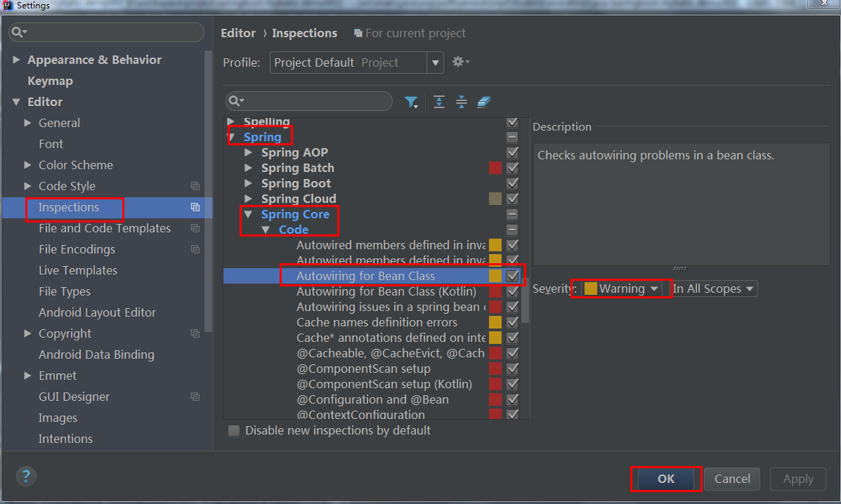Click the Spring Batch red severity swatch

[495, 168]
